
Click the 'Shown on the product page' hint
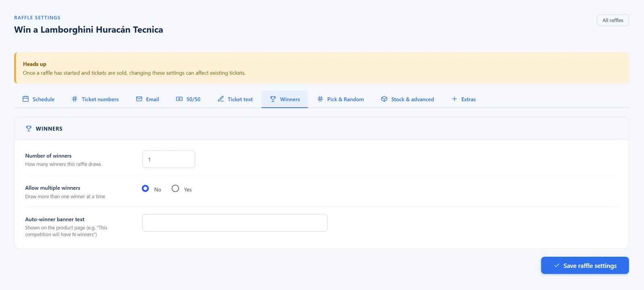coord(66,231)
